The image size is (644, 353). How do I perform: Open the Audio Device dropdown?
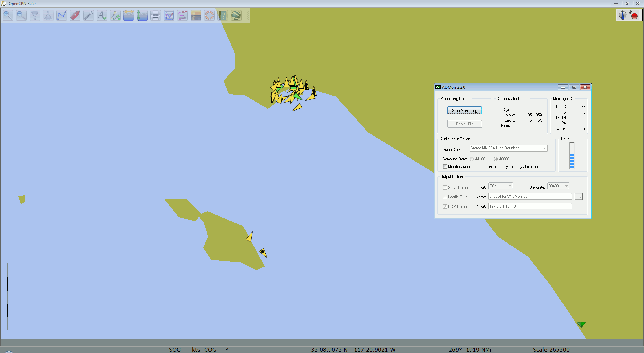click(x=508, y=148)
